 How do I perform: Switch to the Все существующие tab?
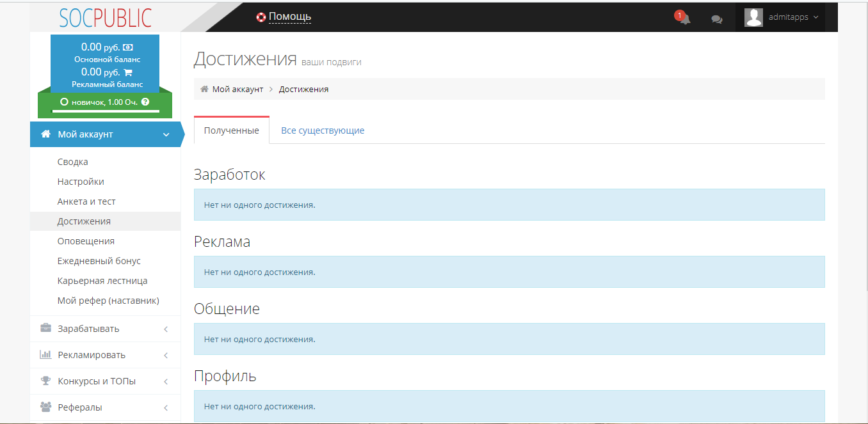click(x=323, y=130)
